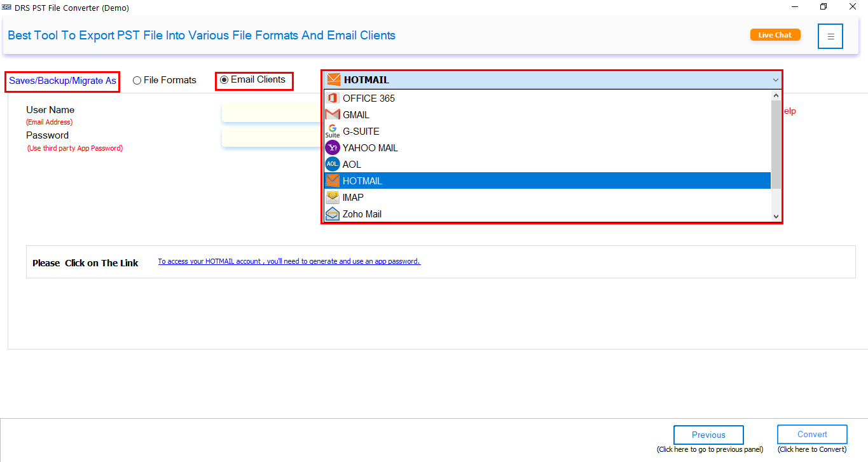Viewport: 868px width, 462px height.
Task: Click the Convert button
Action: coord(812,434)
